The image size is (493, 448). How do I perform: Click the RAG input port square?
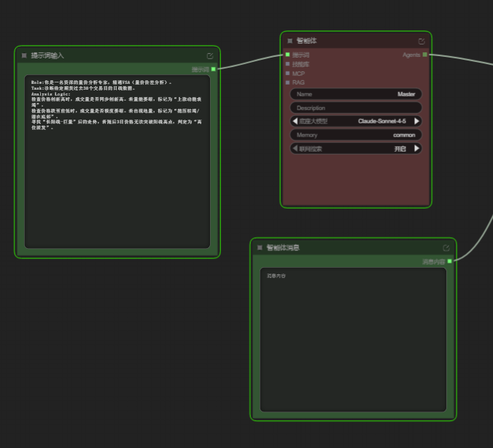[x=288, y=82]
